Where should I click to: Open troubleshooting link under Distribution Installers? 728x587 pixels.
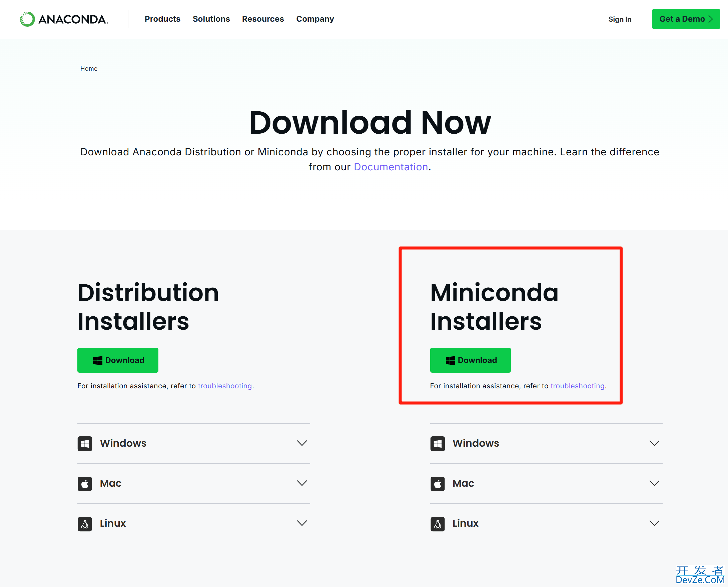point(225,386)
